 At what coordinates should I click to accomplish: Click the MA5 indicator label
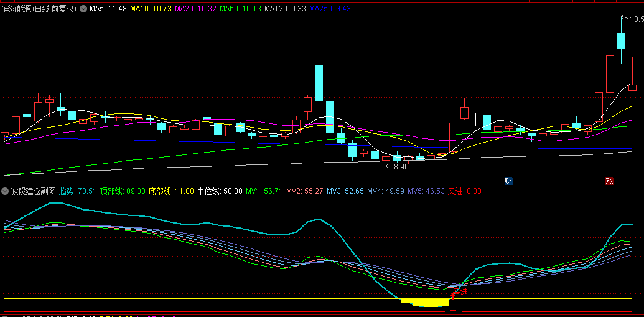click(108, 9)
